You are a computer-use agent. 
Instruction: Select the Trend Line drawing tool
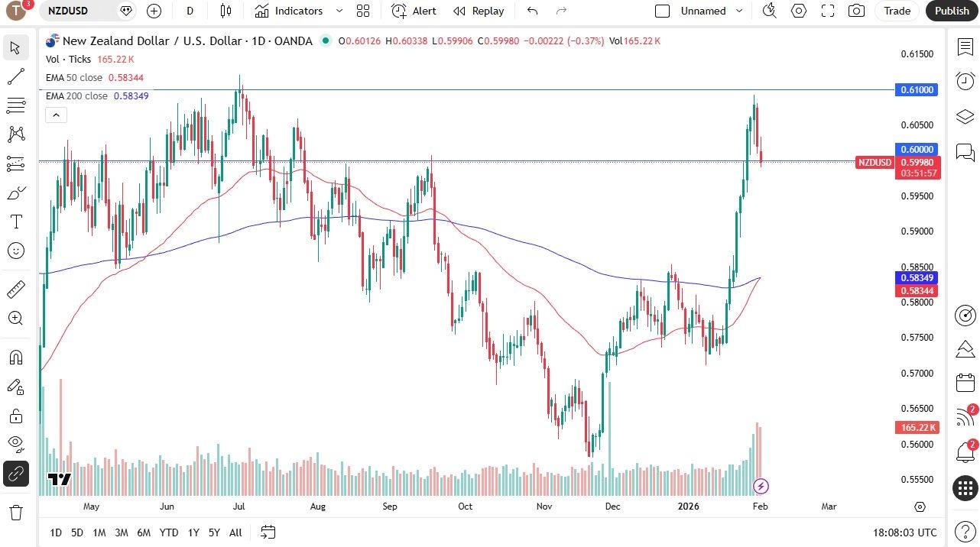[15, 76]
